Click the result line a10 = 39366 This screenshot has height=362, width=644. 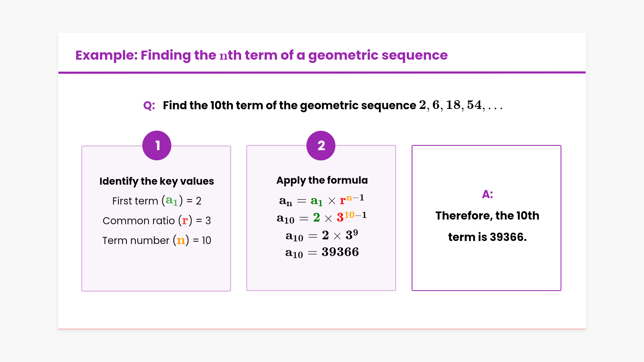click(x=322, y=252)
